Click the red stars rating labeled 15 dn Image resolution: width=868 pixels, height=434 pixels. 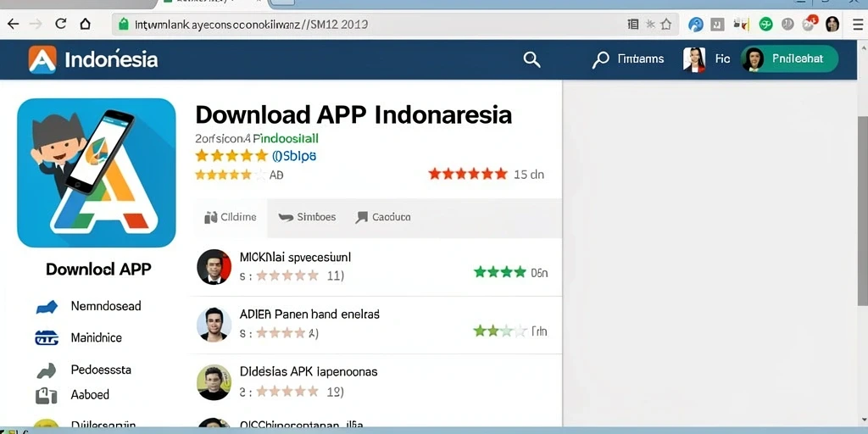click(468, 175)
